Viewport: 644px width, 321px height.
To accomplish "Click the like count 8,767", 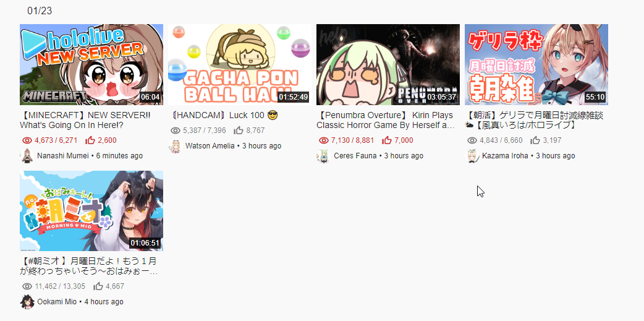I will (x=255, y=131).
